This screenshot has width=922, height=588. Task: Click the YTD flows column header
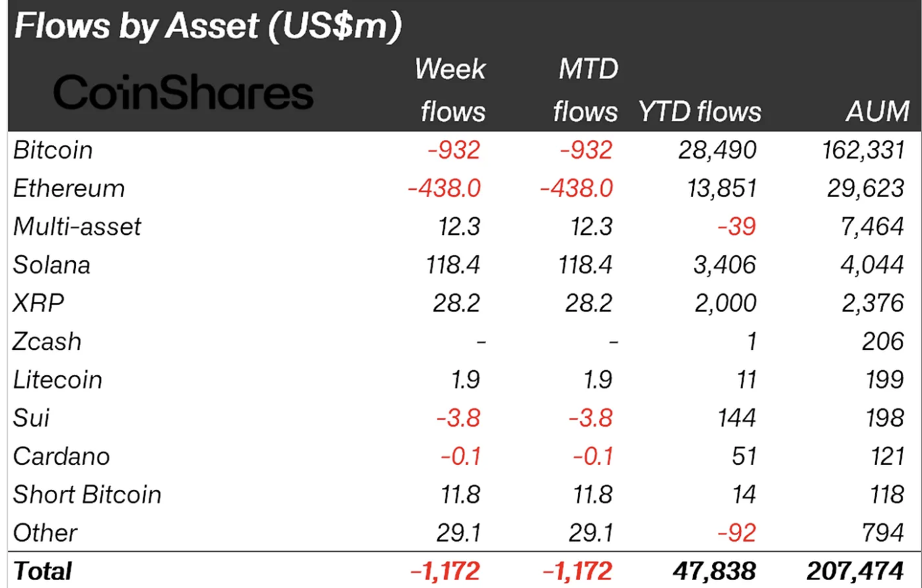coord(700,112)
